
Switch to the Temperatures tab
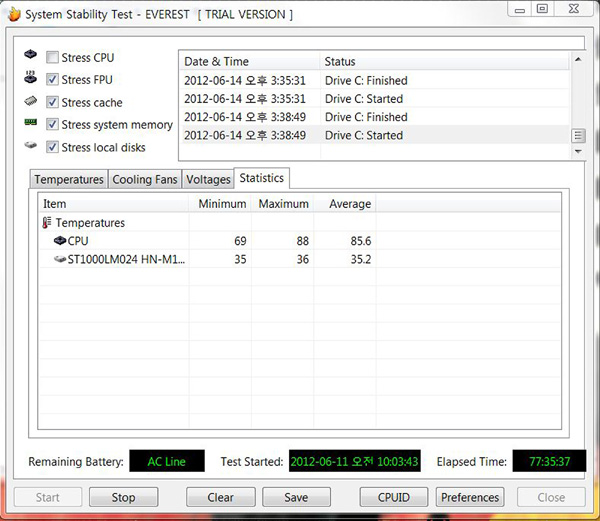point(69,179)
